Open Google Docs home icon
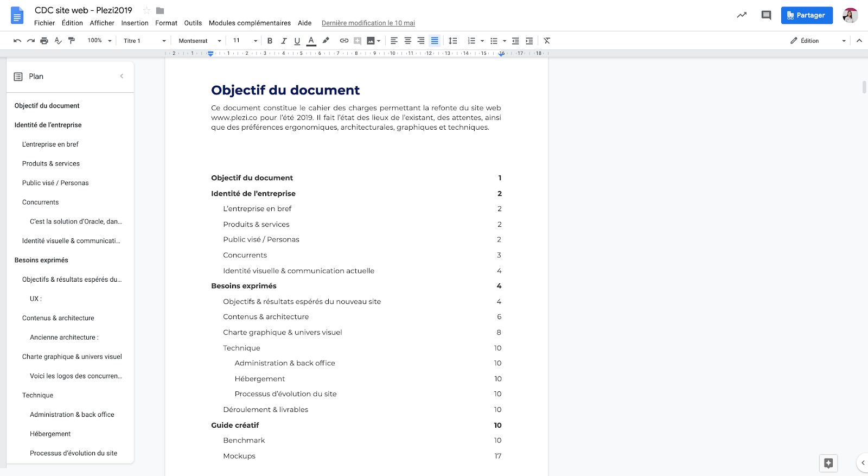This screenshot has width=868, height=476. [x=17, y=15]
